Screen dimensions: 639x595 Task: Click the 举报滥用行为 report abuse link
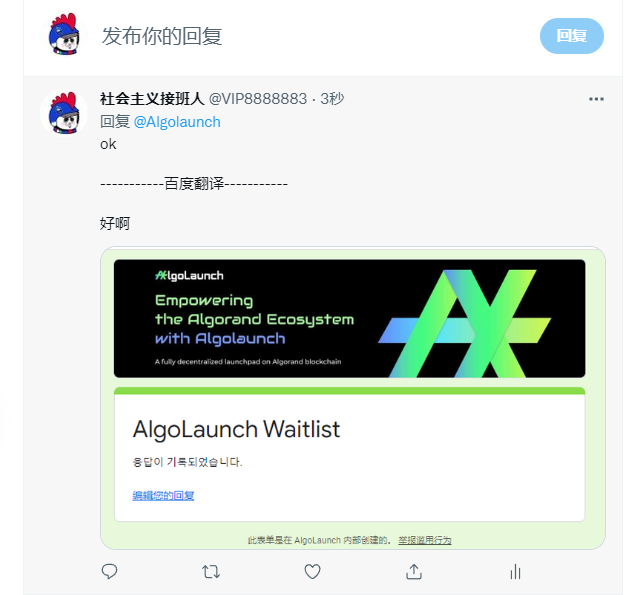[x=425, y=540]
